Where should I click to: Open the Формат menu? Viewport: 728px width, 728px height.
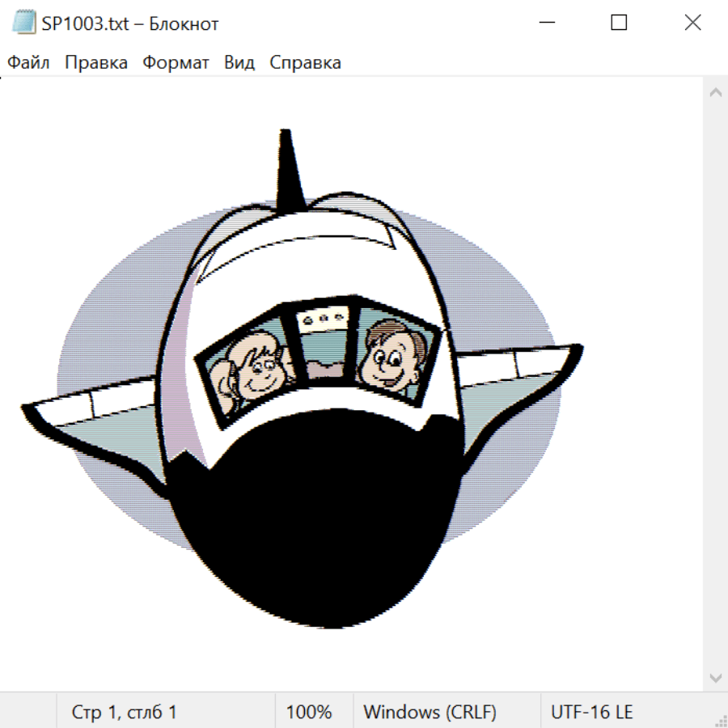click(176, 63)
